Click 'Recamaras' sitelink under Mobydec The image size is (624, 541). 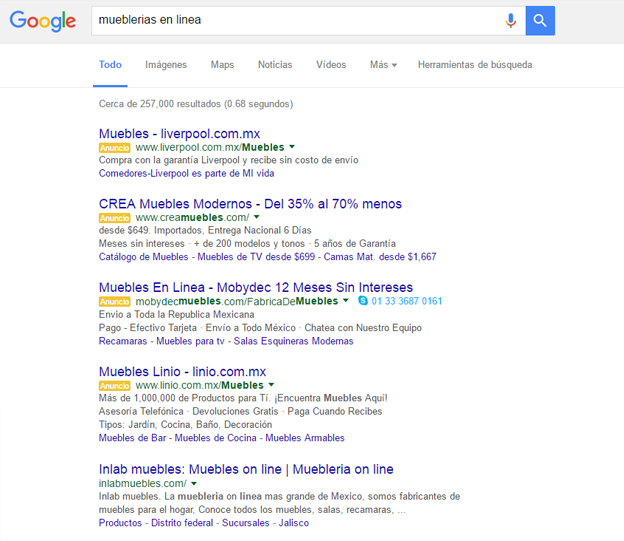click(x=123, y=341)
